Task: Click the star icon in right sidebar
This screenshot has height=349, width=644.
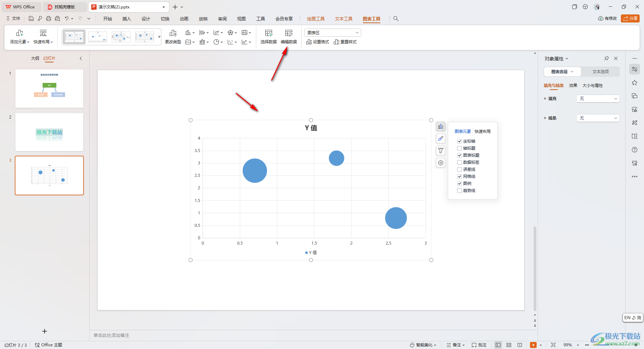Action: click(634, 83)
